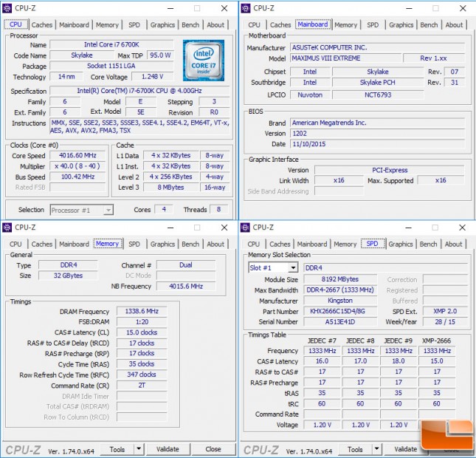
Task: Click Level 3 cache value 8 MBytes
Action: 171,188
